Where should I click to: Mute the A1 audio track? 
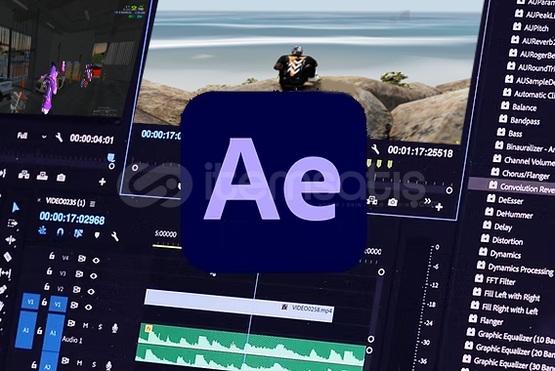86,325
